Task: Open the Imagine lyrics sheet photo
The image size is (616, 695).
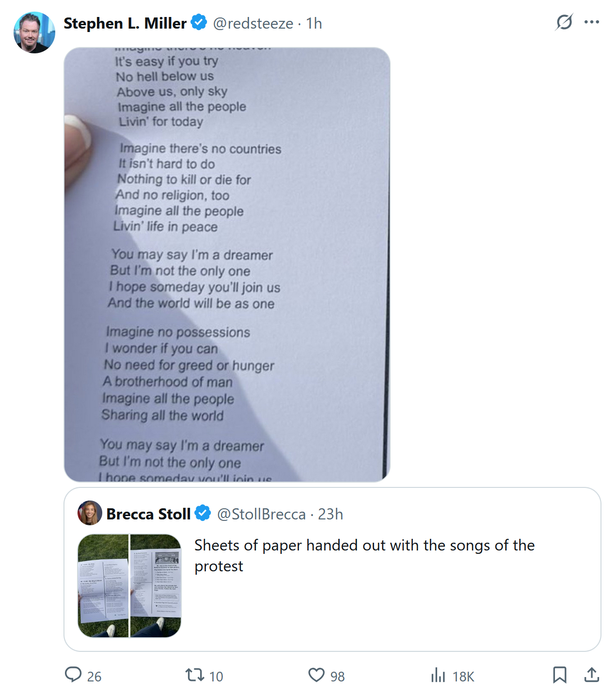Action: click(227, 264)
